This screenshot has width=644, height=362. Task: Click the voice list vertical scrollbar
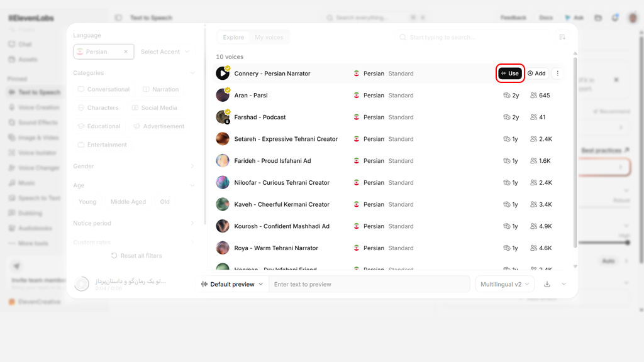(x=575, y=153)
